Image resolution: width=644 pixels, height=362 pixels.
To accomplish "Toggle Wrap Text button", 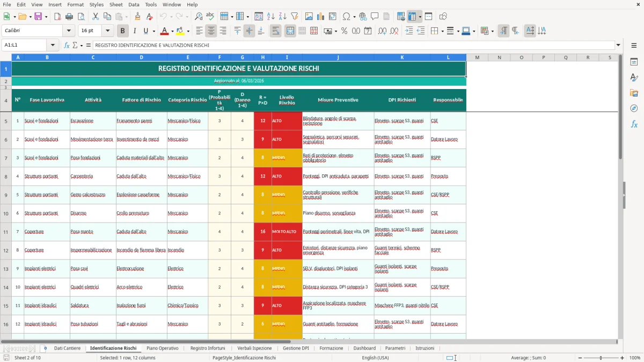I will click(x=275, y=31).
